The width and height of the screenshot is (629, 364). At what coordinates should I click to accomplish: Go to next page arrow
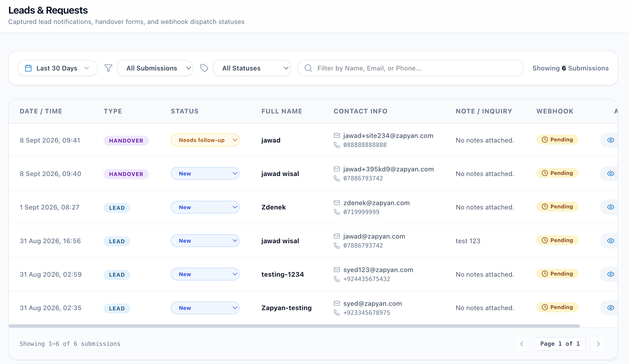click(x=598, y=344)
